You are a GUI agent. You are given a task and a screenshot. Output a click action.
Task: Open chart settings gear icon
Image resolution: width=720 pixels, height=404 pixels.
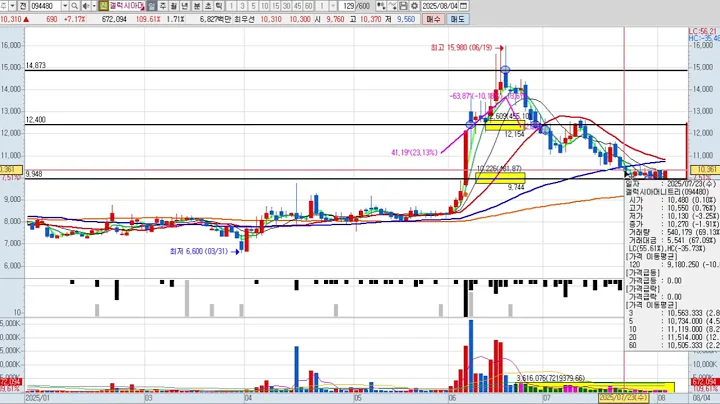point(414,6)
